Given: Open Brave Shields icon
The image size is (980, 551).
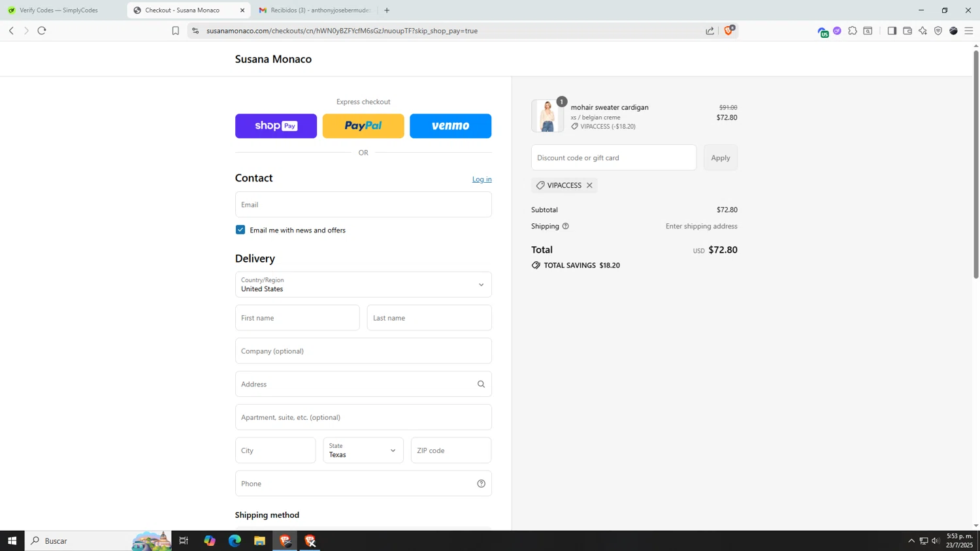Looking at the screenshot, I should pyautogui.click(x=729, y=30).
